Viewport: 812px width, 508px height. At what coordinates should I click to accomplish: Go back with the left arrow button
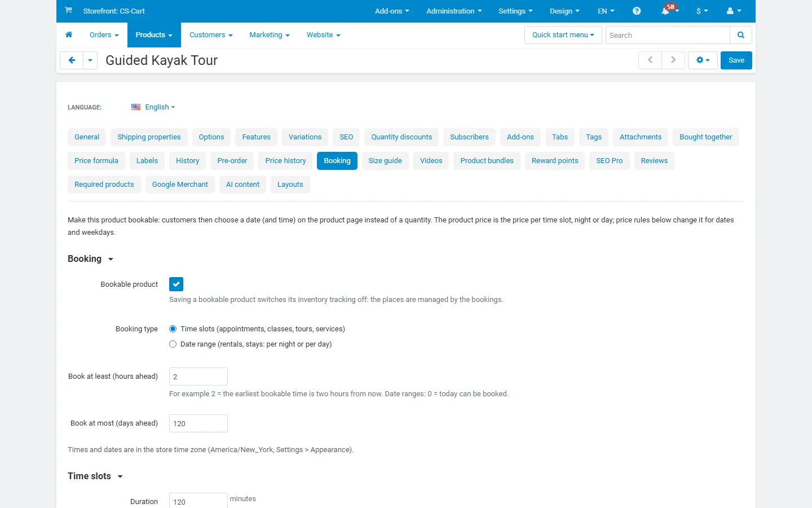pyautogui.click(x=72, y=60)
